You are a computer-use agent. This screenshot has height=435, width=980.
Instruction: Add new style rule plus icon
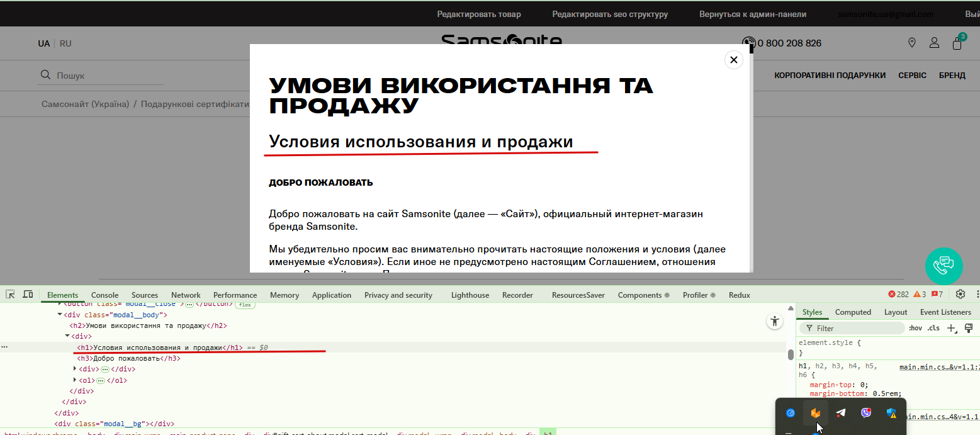coord(952,328)
